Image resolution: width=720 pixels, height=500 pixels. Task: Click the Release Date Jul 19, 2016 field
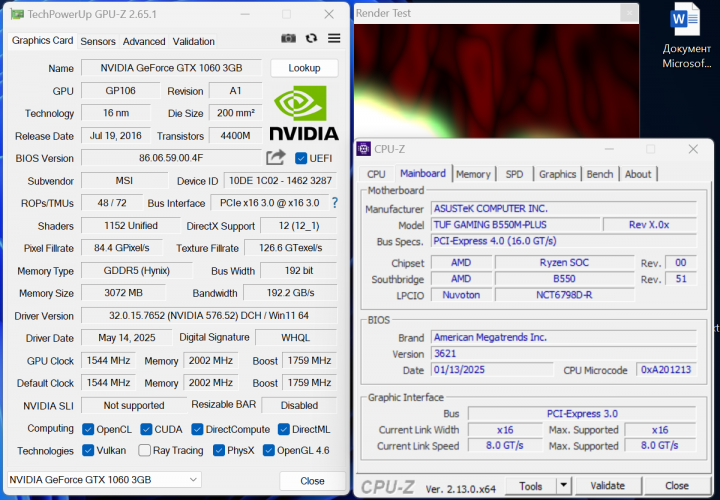pos(116,135)
